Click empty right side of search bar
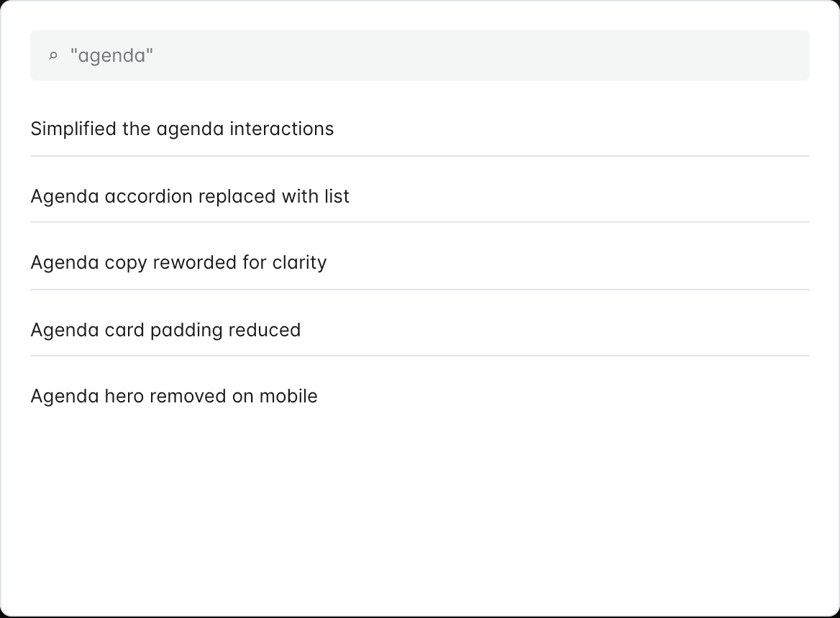 click(647, 55)
